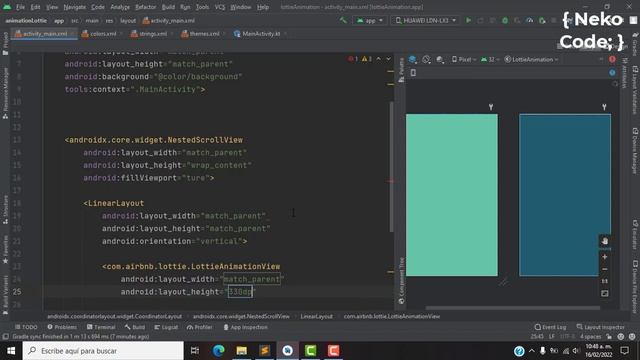The image size is (640, 360).
Task: Go to previous highlighted error arrow
Action: point(379,59)
